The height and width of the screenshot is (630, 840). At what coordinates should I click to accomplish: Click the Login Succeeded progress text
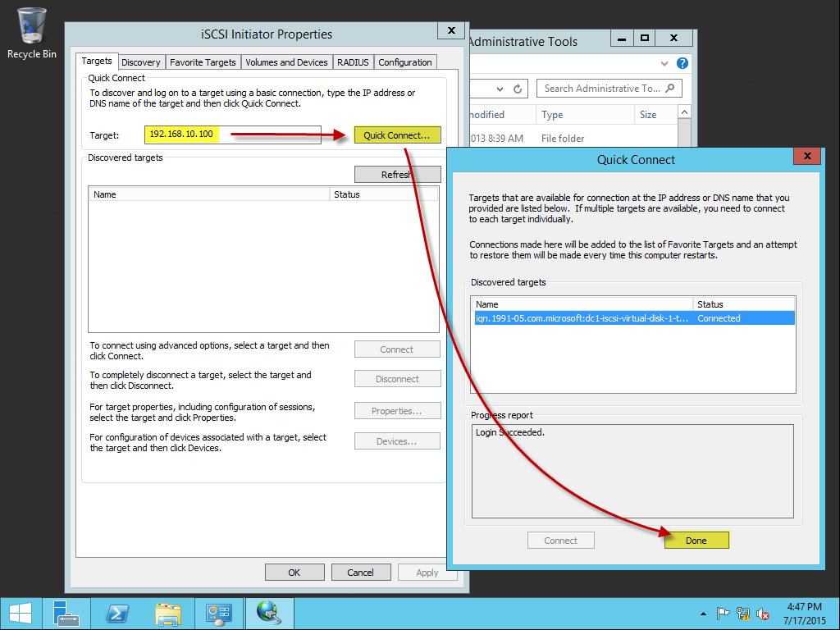point(509,431)
